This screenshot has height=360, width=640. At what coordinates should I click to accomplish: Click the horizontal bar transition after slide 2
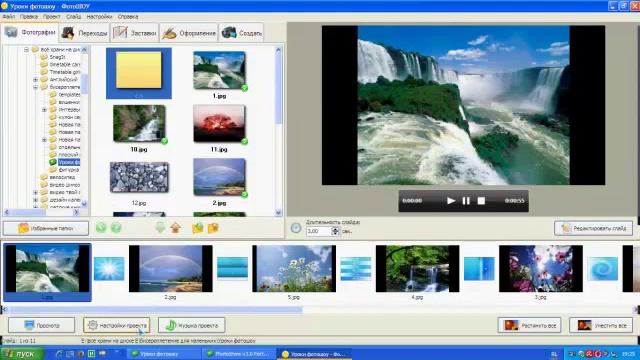[232, 269]
